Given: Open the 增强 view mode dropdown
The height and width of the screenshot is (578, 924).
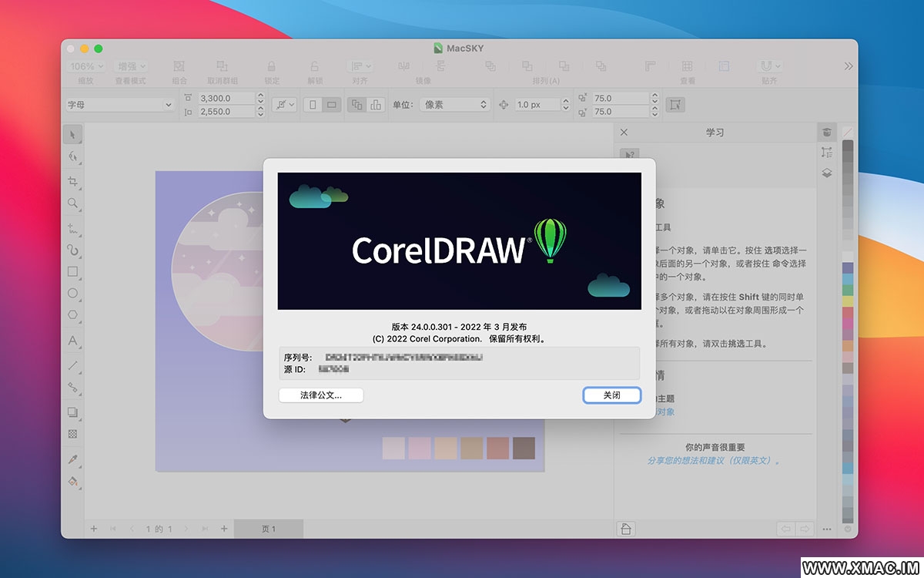Looking at the screenshot, I should click(131, 66).
